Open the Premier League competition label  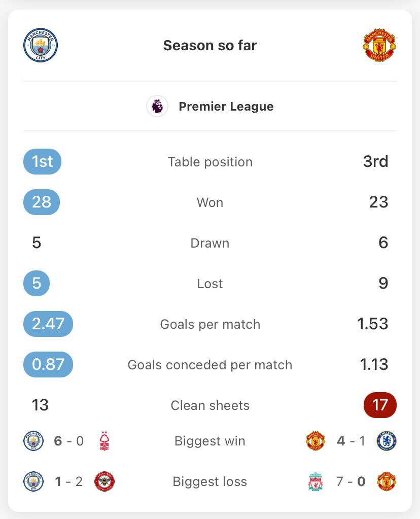click(x=226, y=106)
